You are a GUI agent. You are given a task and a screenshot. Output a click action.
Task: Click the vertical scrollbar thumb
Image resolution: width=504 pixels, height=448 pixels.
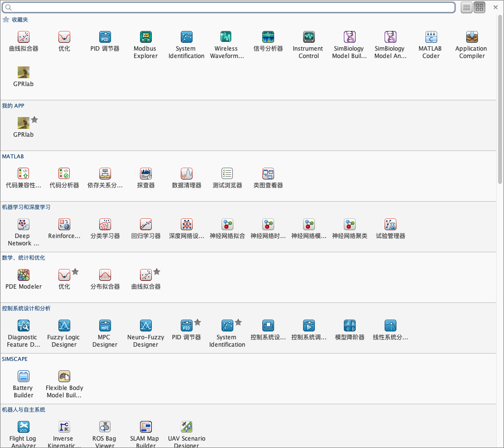(x=500, y=100)
